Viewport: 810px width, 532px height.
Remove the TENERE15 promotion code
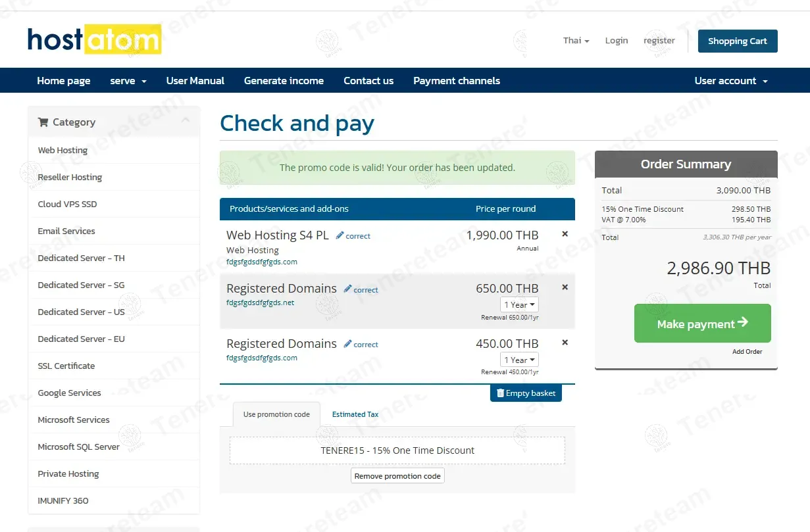[397, 476]
